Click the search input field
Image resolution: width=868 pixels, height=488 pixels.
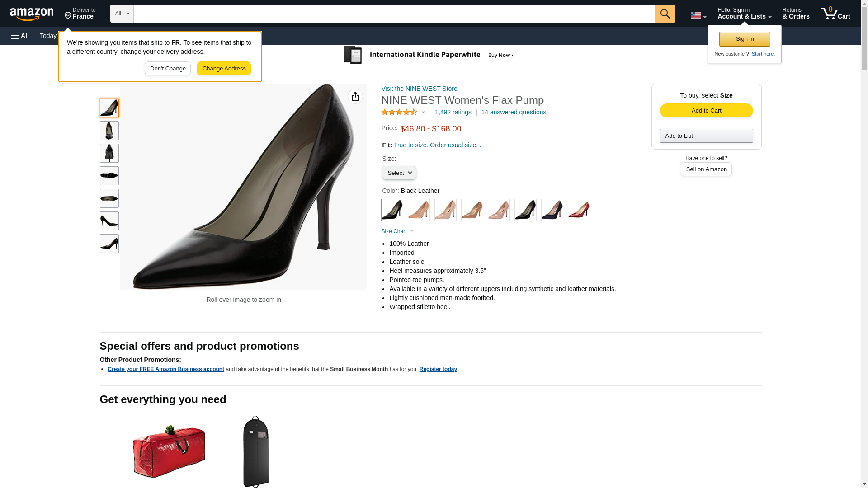click(x=394, y=14)
